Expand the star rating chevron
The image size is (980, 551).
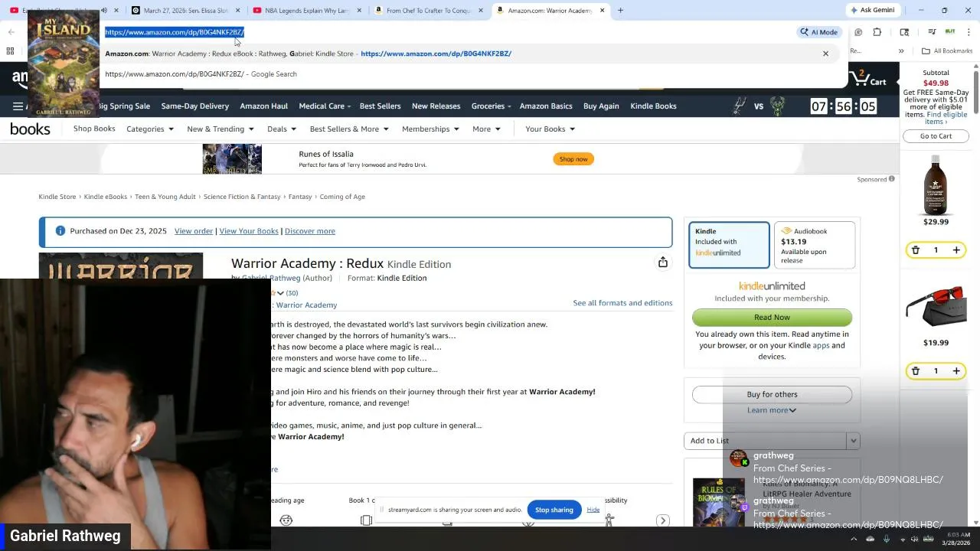280,293
